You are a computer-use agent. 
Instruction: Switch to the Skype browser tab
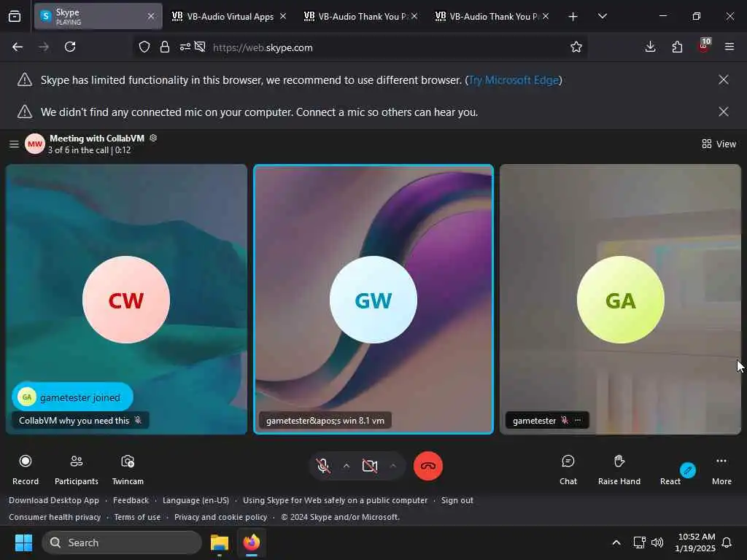coord(98,16)
